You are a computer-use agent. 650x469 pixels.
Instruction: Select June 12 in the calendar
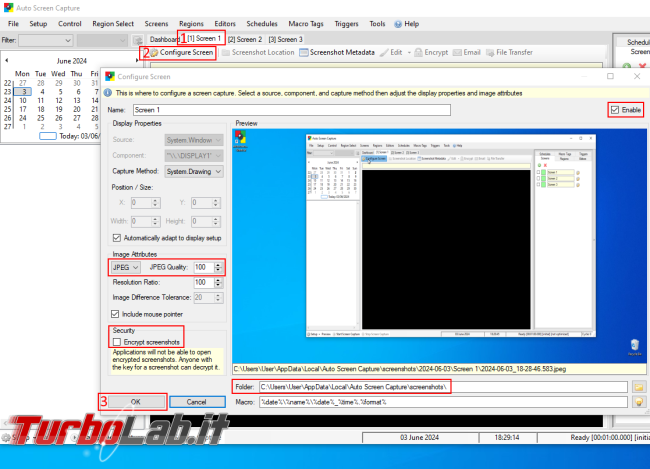point(59,100)
